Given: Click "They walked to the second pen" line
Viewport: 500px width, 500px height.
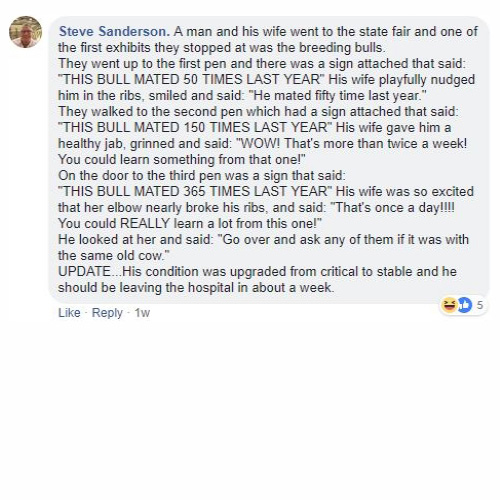Looking at the screenshot, I should tap(258, 112).
